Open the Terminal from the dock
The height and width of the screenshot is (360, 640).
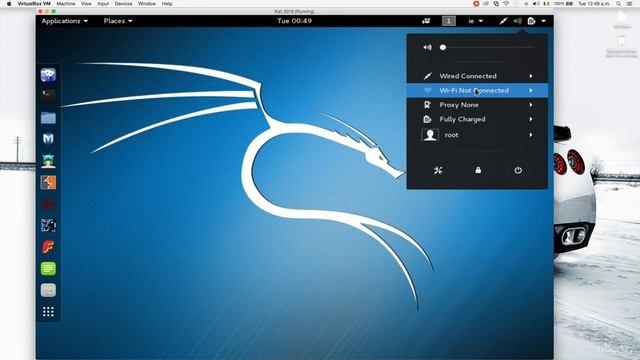pyautogui.click(x=48, y=96)
